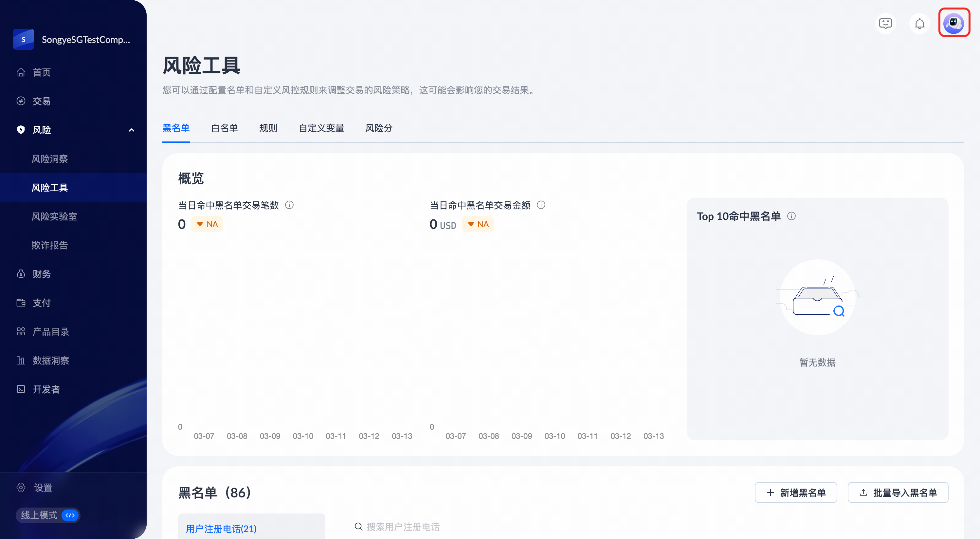The height and width of the screenshot is (539, 980).
Task: Toggle the 线上模式 live mode switch
Action: 70,515
